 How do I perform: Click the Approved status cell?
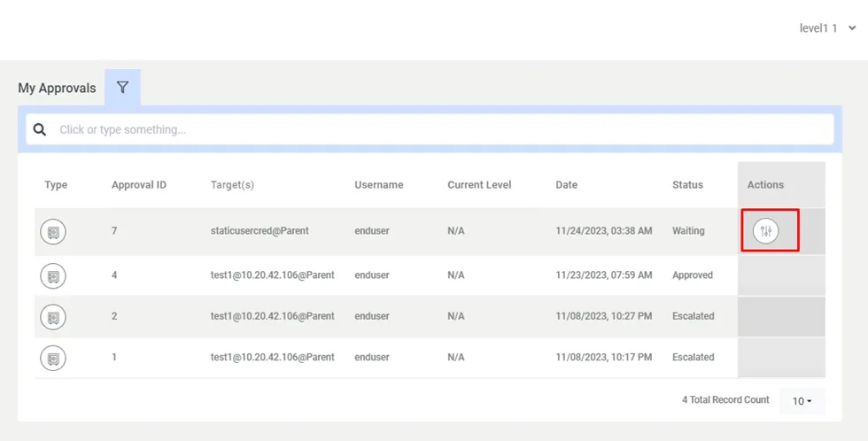tap(693, 275)
